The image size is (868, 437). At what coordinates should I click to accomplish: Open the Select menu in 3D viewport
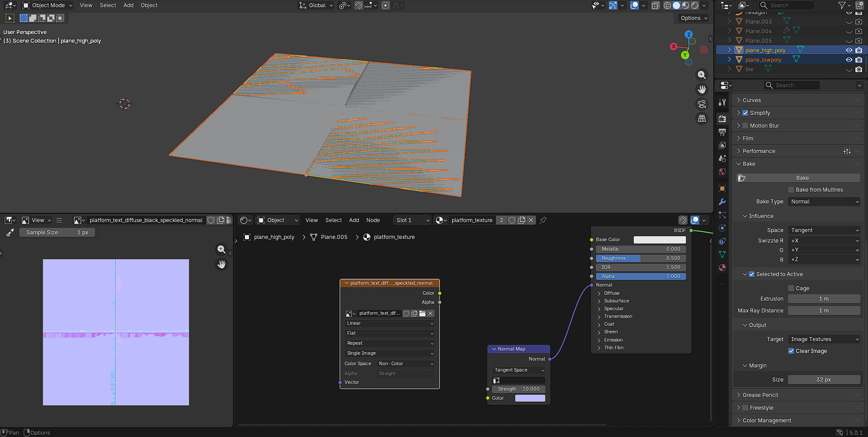pos(108,5)
